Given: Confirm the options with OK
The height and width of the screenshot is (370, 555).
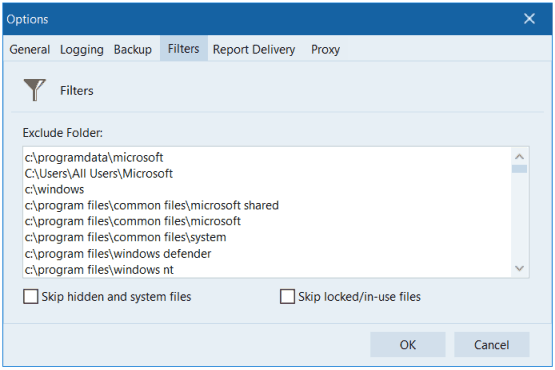Looking at the screenshot, I should click(x=408, y=345).
